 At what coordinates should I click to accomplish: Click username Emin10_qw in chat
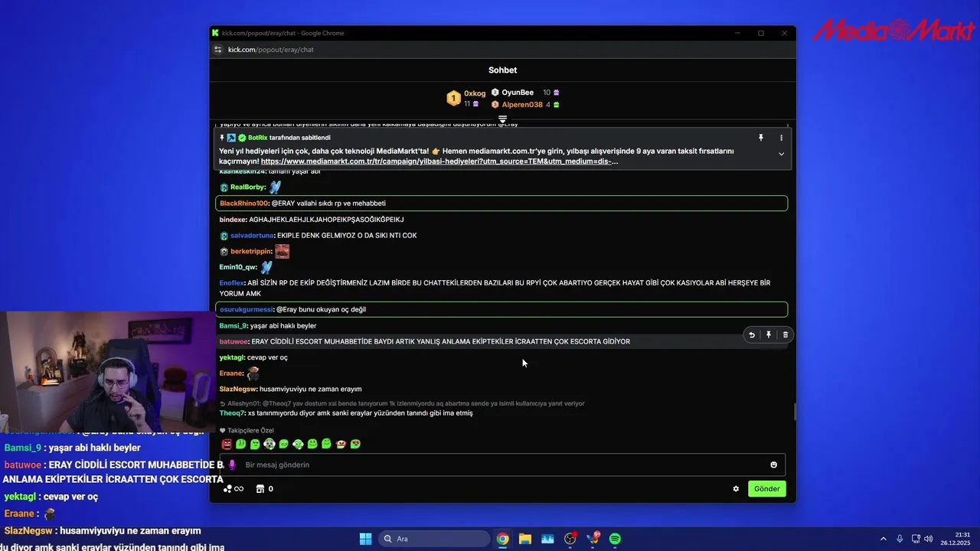238,268
